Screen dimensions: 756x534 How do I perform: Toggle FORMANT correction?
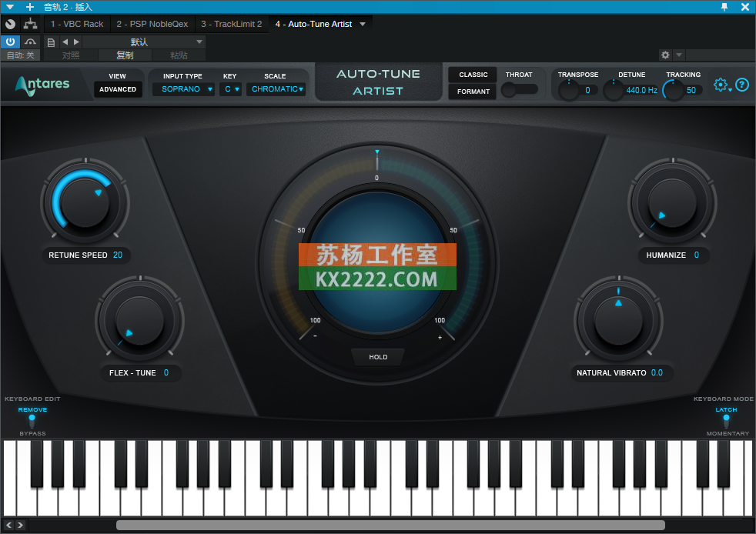click(473, 92)
